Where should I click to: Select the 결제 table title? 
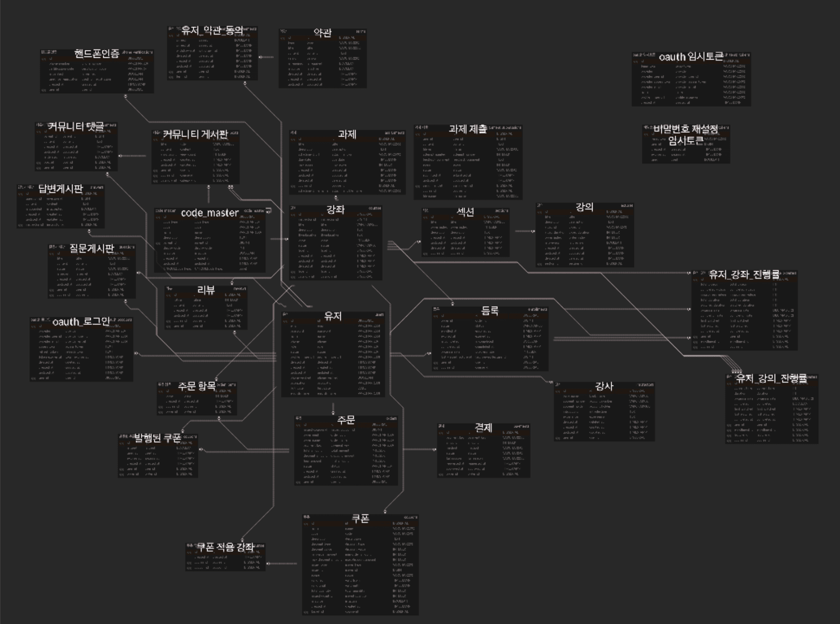(483, 427)
